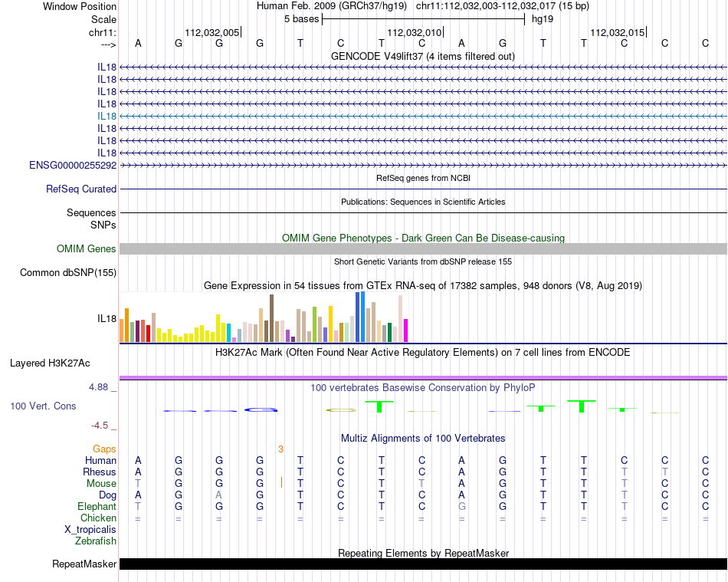Click the magenta bar ending the GTEx chart
The image size is (728, 582).
(x=405, y=330)
